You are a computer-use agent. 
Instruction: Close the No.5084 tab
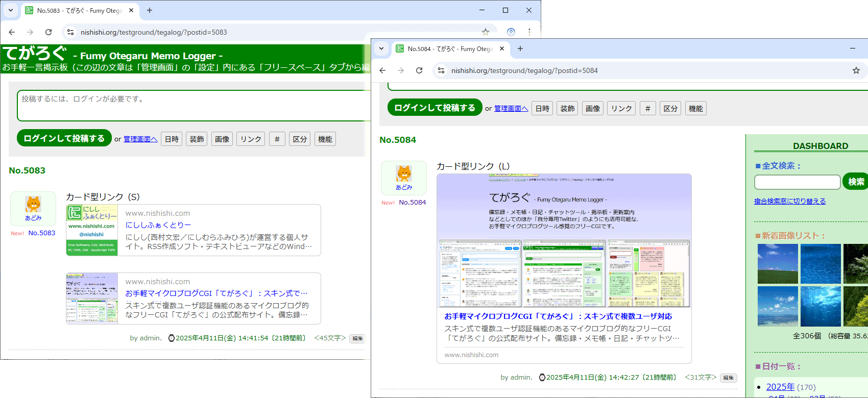click(x=502, y=48)
